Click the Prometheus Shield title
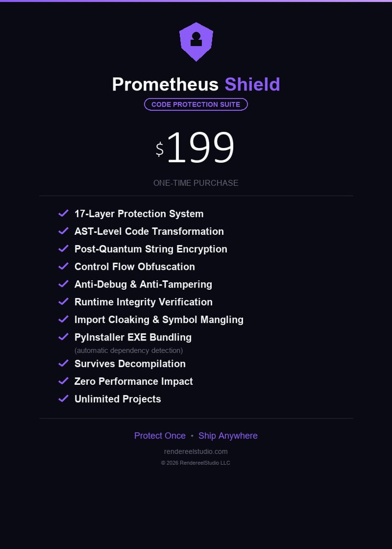 [196, 84]
